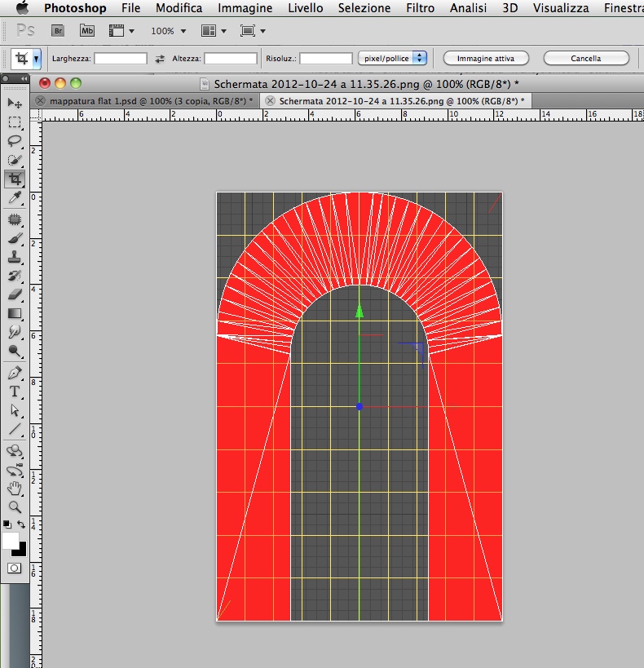Launch Adobe Bridge with Br button

(x=58, y=31)
